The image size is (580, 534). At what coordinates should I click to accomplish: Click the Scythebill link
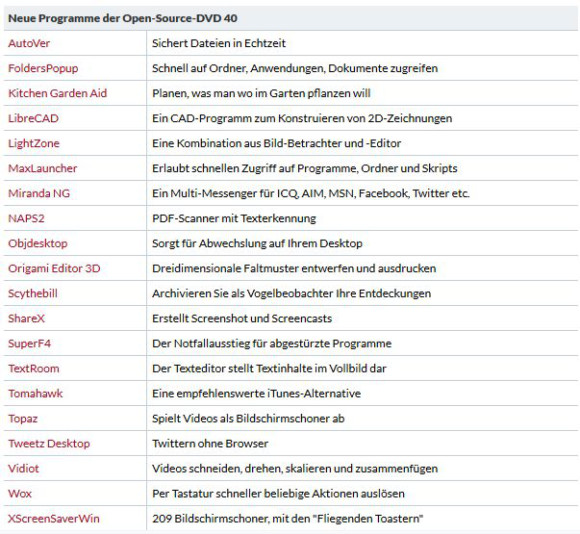tap(33, 294)
